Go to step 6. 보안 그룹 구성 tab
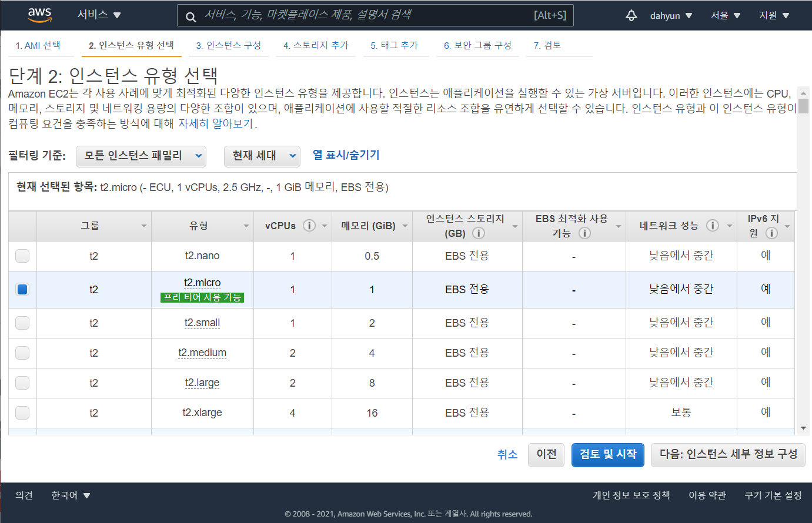The height and width of the screenshot is (523, 812). coord(477,45)
